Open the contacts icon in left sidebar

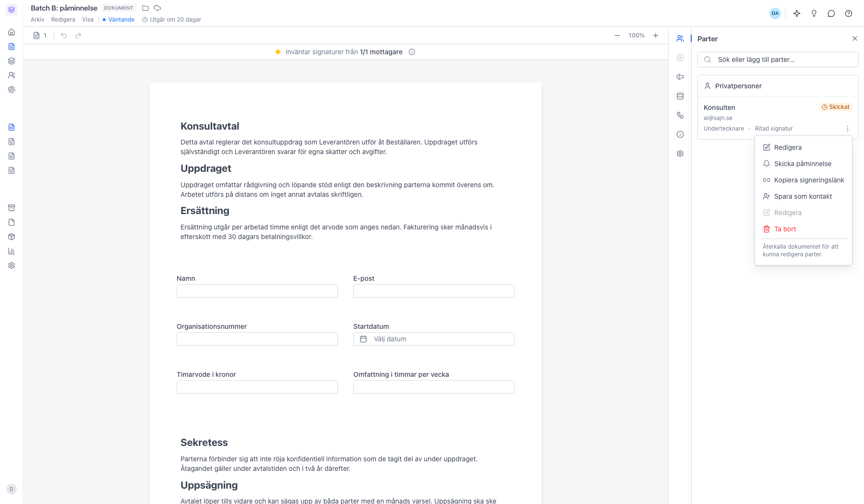[x=12, y=75]
